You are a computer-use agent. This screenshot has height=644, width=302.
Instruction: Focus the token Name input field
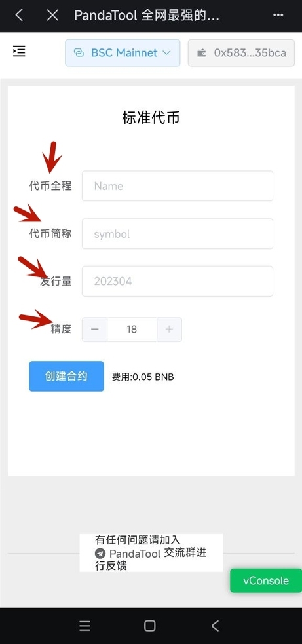click(178, 186)
